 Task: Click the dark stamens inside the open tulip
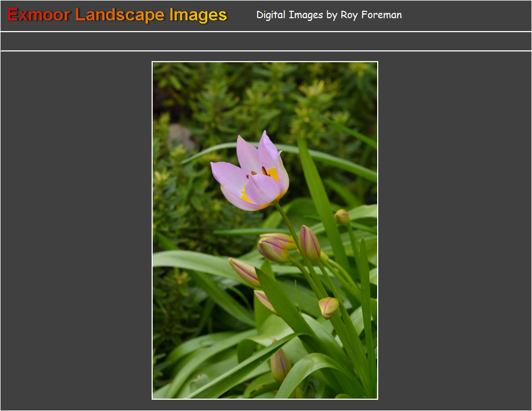264,171
